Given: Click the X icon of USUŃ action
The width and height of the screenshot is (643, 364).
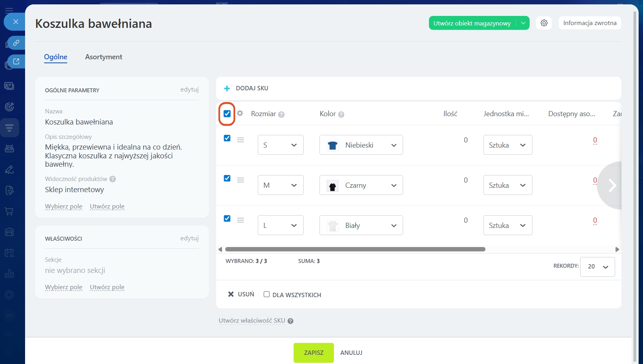Looking at the screenshot, I should click(231, 294).
